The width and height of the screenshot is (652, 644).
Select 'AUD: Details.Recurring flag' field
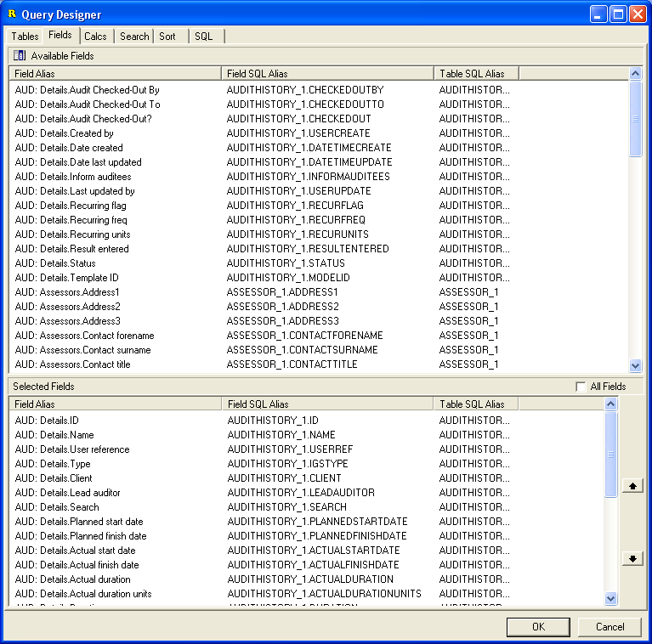click(x=319, y=206)
